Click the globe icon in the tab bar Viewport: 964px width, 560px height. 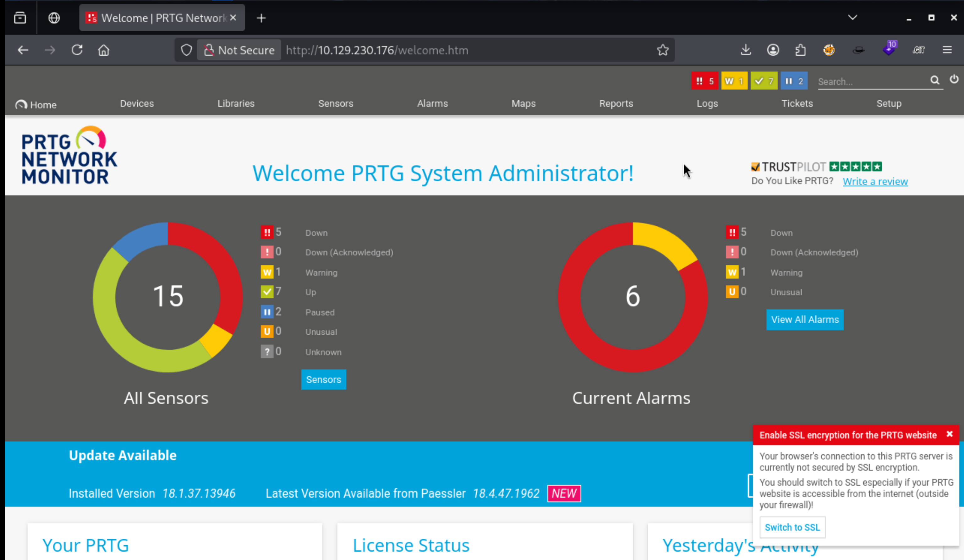tap(54, 18)
